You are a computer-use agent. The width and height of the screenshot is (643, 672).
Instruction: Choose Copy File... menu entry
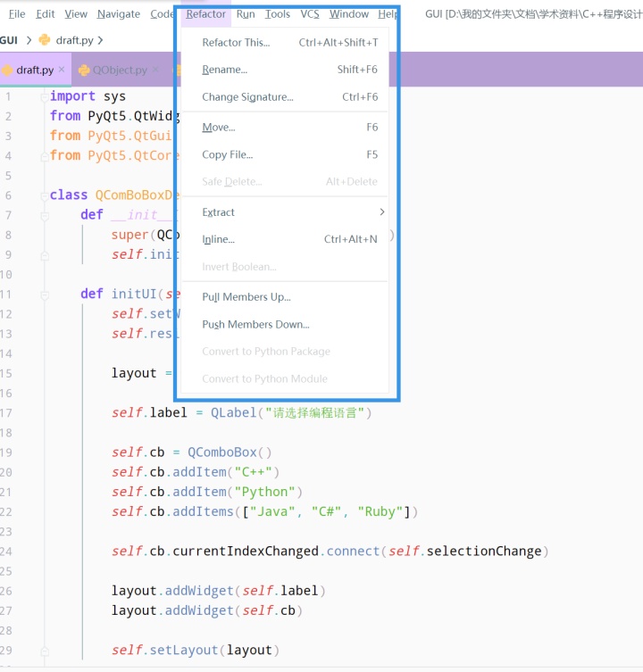pyautogui.click(x=285, y=154)
